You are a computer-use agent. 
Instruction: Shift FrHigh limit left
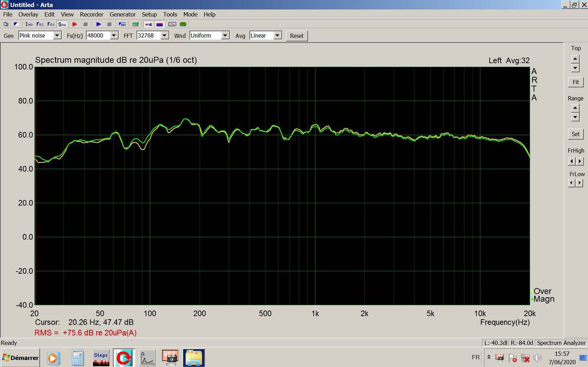coord(571,161)
